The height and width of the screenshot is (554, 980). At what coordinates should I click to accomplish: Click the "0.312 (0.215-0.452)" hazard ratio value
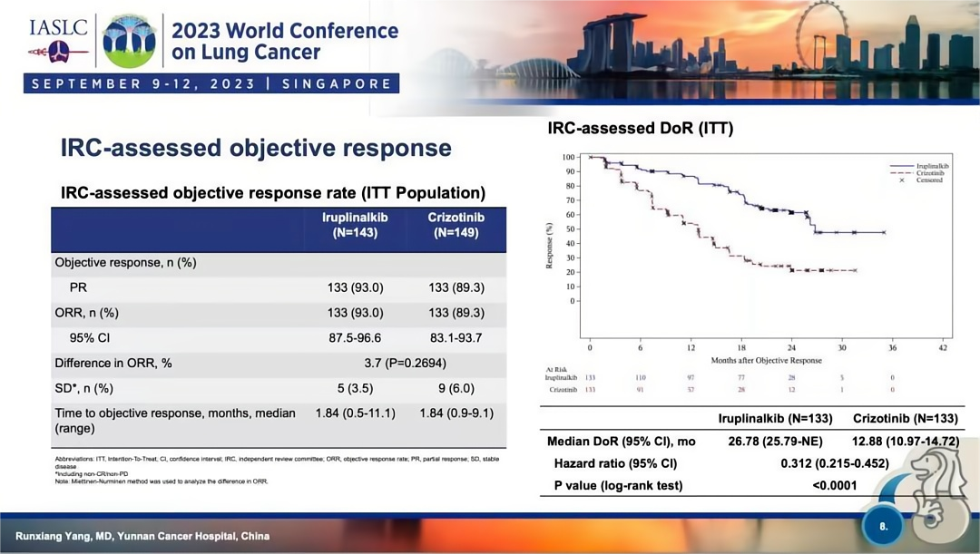tap(835, 463)
